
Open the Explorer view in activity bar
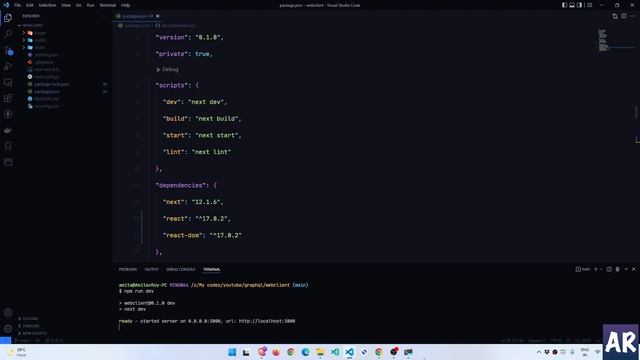click(8, 18)
